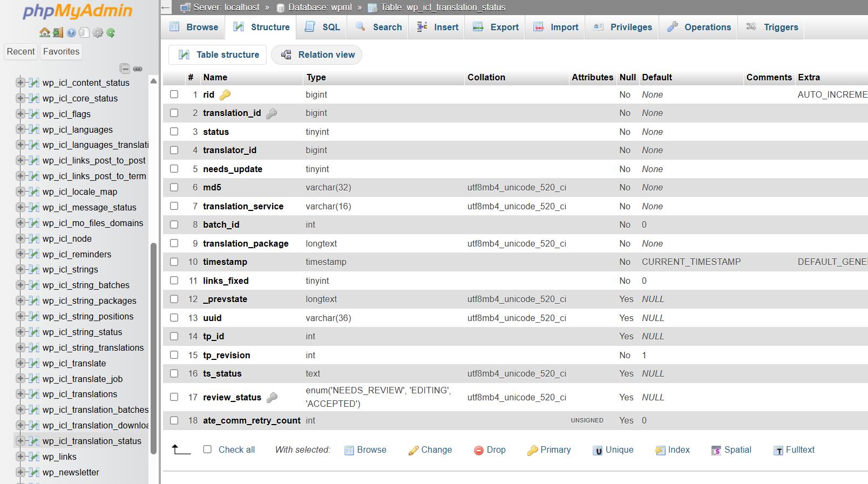Click the Change action for selected columns
868x484 pixels.
(x=430, y=450)
